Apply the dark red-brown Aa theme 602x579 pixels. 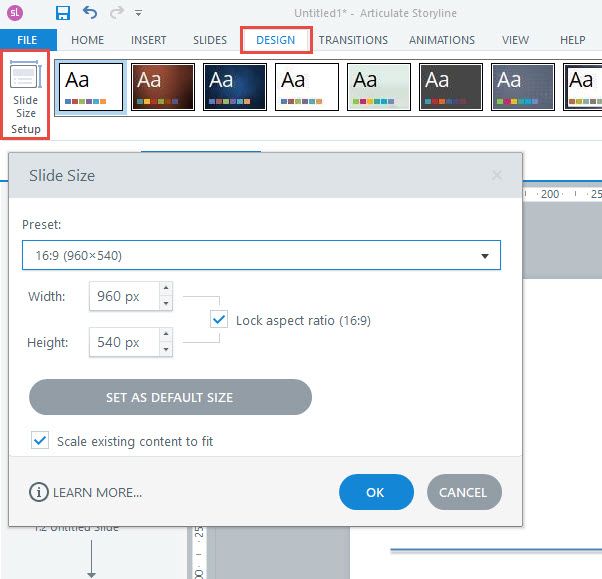click(163, 87)
